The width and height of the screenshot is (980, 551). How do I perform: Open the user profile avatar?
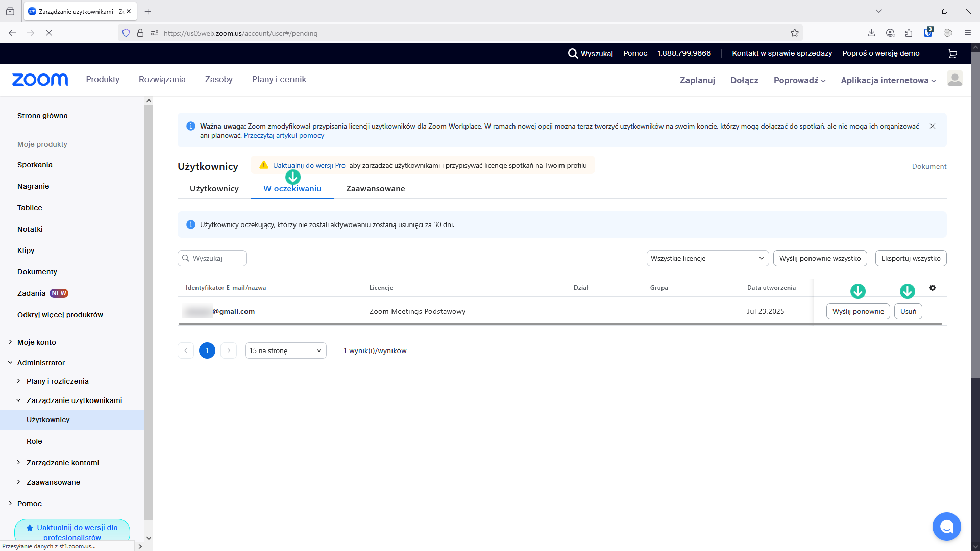pos(954,79)
